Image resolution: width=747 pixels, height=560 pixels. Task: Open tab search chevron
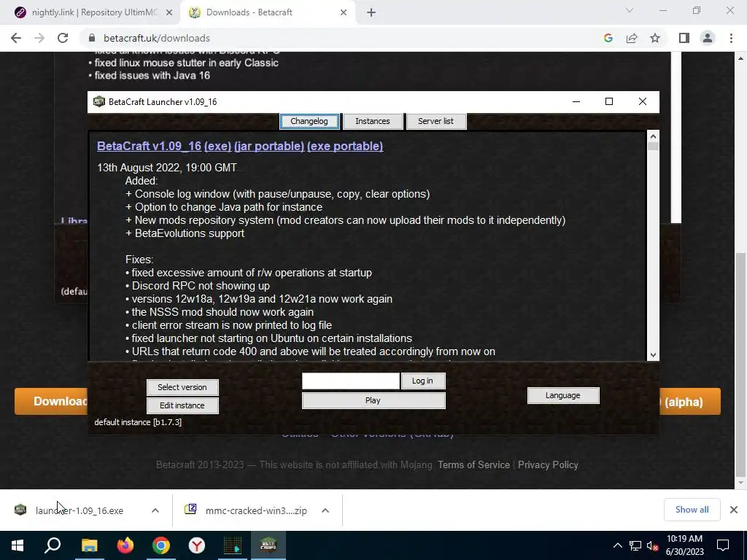coord(630,10)
